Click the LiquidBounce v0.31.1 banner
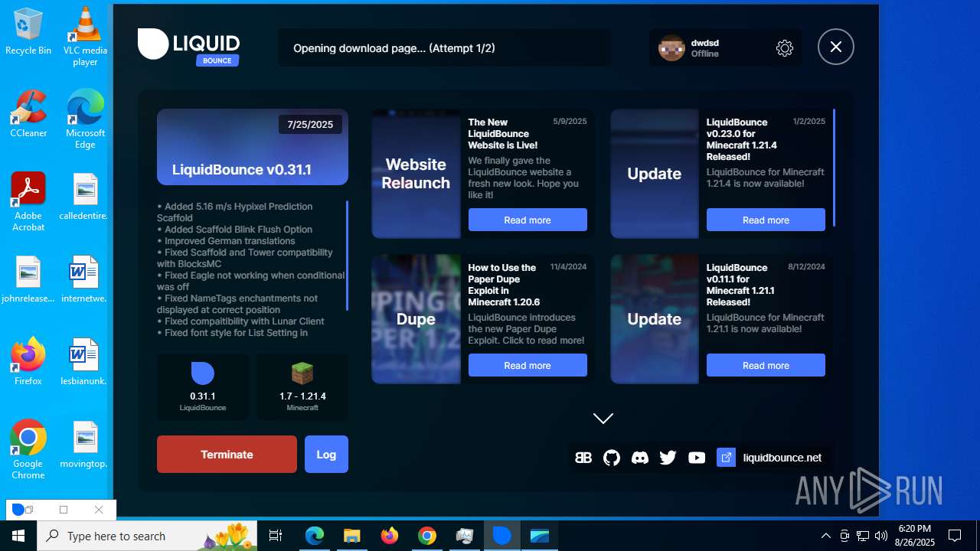980x551 pixels. (253, 147)
